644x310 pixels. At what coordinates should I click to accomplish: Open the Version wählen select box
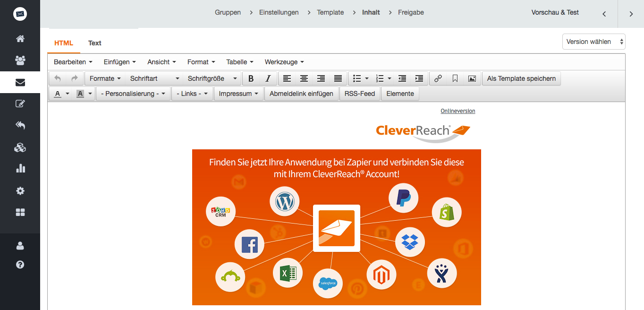(594, 42)
